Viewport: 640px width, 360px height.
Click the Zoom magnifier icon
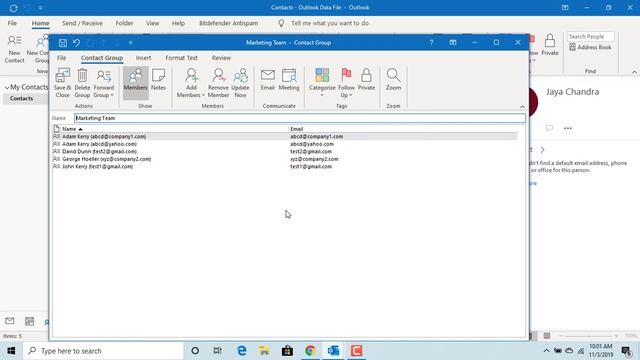(x=393, y=80)
